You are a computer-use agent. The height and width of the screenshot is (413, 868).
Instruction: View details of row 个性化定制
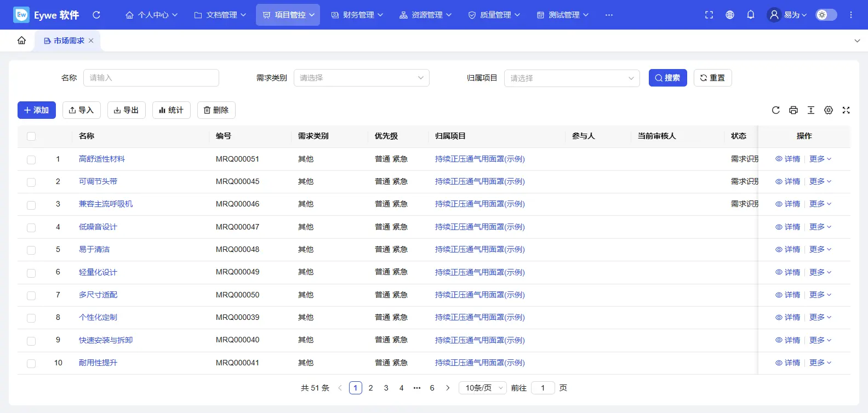(x=788, y=317)
